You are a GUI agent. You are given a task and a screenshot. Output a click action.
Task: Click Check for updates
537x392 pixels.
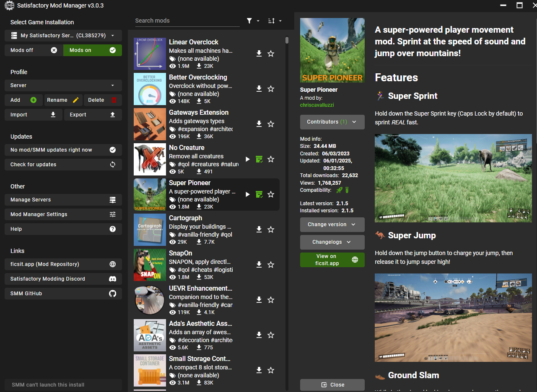63,165
